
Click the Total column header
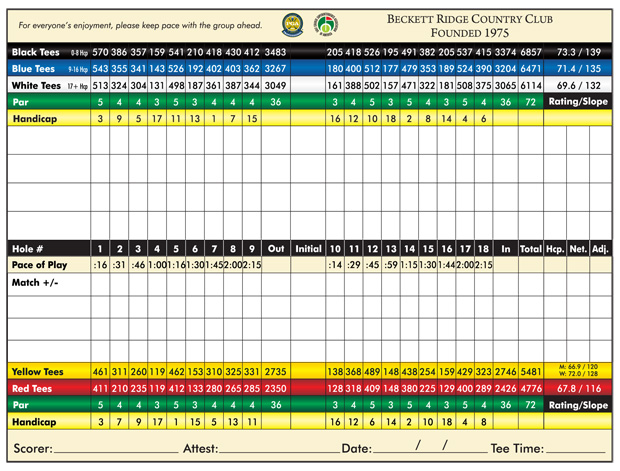click(x=531, y=249)
